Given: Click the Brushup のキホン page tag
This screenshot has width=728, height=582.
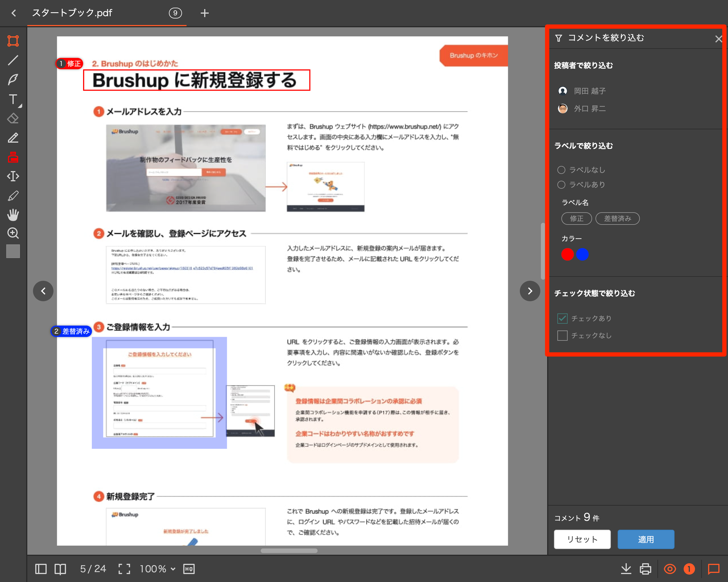Looking at the screenshot, I should coord(473,55).
